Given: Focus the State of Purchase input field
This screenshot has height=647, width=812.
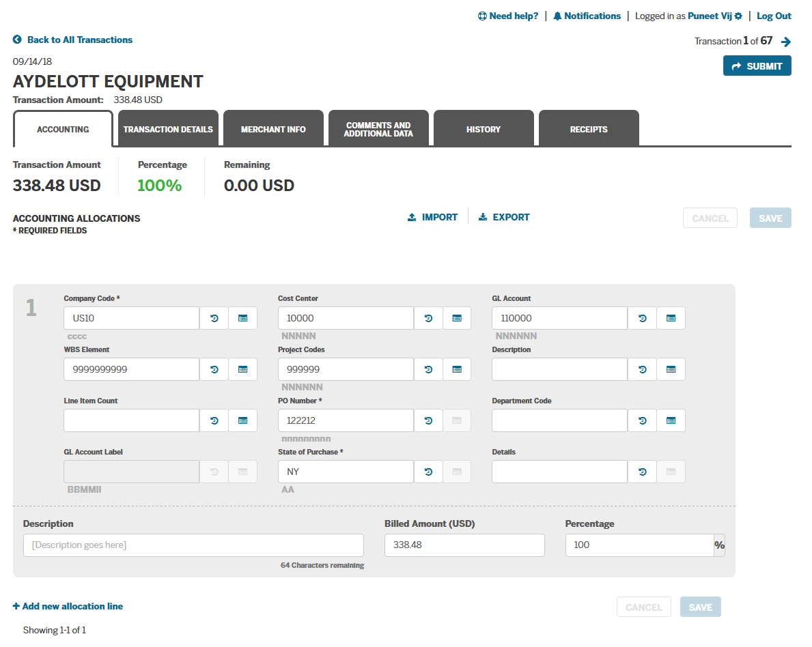Looking at the screenshot, I should 346,472.
